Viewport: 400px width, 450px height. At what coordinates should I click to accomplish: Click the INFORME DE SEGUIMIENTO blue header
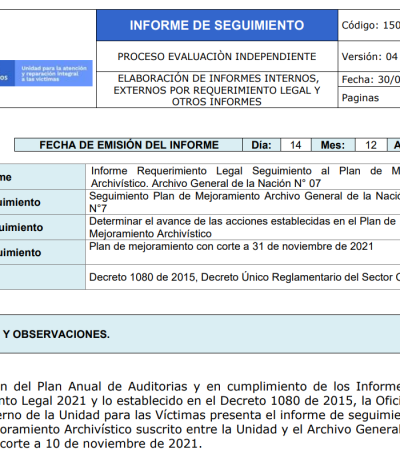click(217, 25)
